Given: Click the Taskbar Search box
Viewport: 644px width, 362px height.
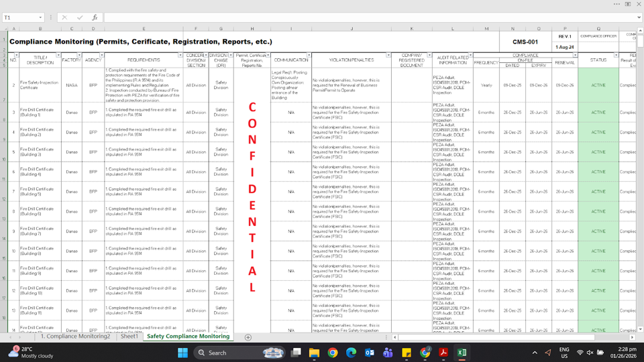Looking at the screenshot, I should point(239,353).
